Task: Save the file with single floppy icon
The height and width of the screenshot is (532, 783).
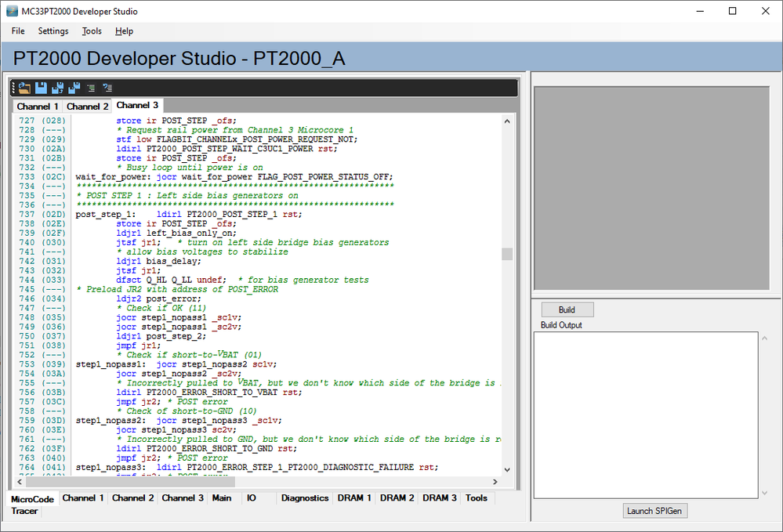Action: point(41,88)
